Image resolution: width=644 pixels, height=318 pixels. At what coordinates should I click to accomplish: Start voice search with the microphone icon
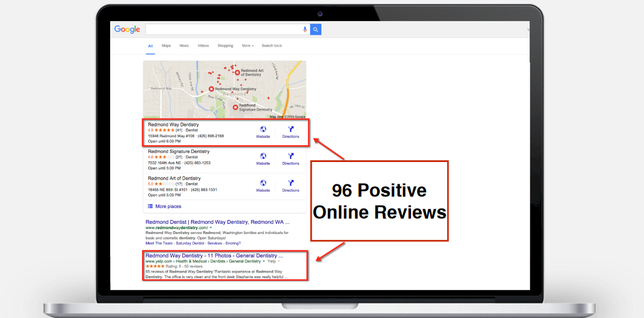tap(305, 30)
